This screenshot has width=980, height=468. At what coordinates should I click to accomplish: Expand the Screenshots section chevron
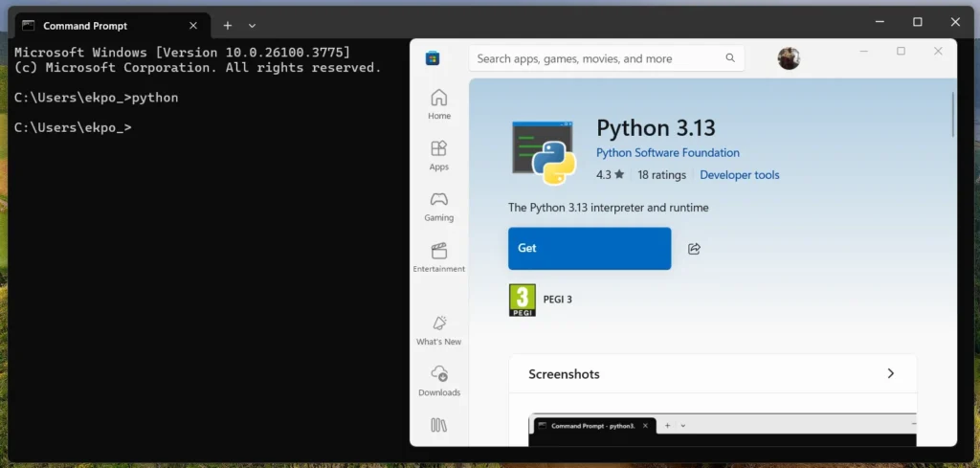coord(891,373)
